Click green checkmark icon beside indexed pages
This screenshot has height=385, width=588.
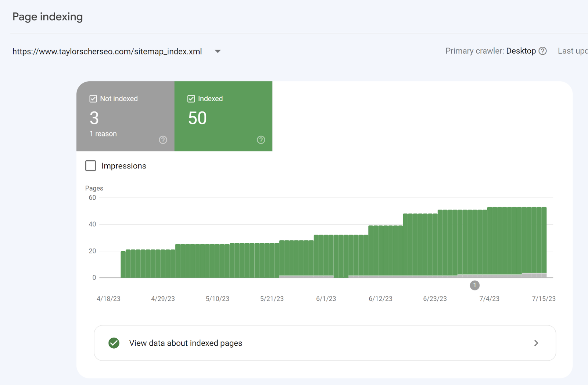[114, 343]
